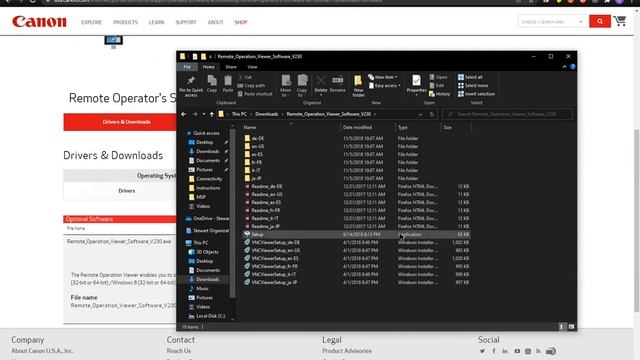
Task: Select the View ribbon tab
Action: (252, 67)
